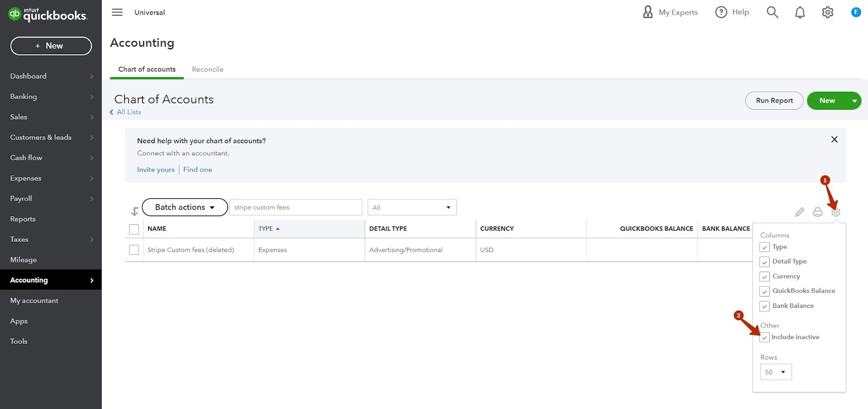Viewport: 868px width, 409px height.
Task: Toggle the QuickBooks Balance column checkbox
Action: [764, 291]
